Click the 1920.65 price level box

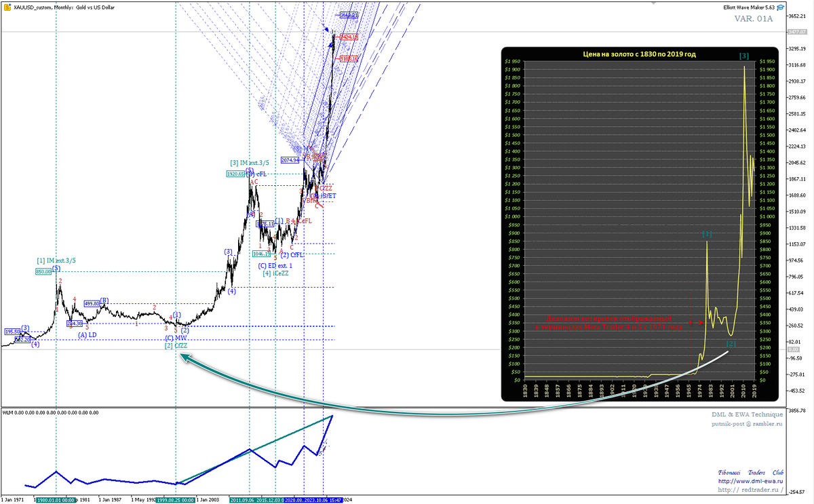(x=236, y=174)
